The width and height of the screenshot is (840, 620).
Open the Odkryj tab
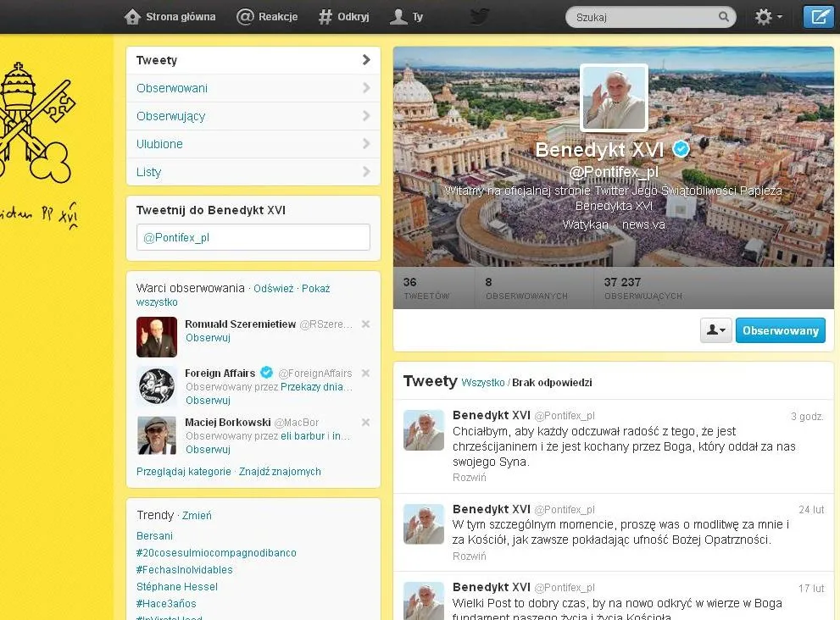click(x=343, y=17)
